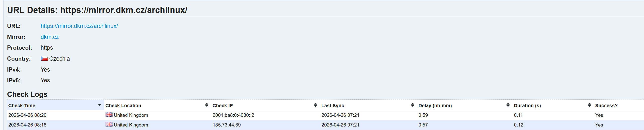Click the 0.11 duration value
This screenshot has height=130, width=644.
(x=518, y=115)
